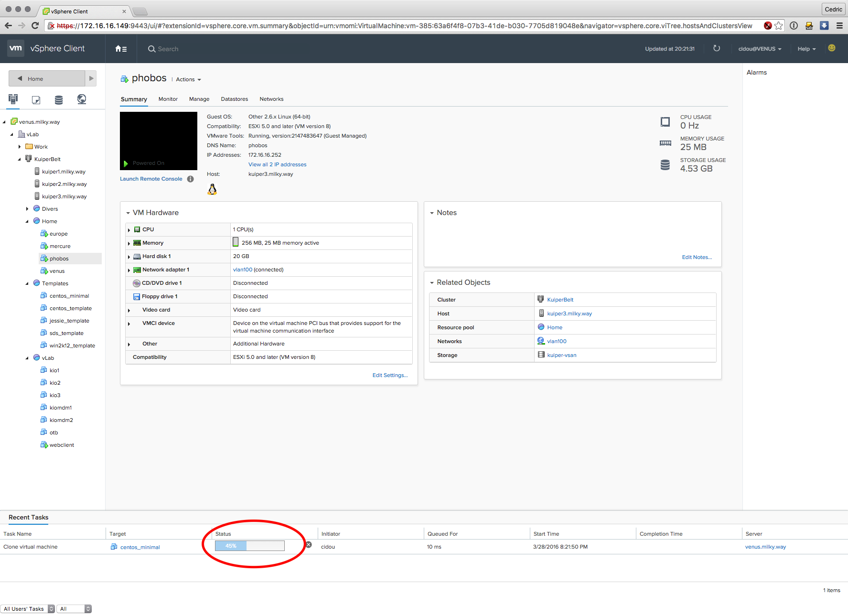Switch to the Monitor tab
848x616 pixels.
[168, 99]
